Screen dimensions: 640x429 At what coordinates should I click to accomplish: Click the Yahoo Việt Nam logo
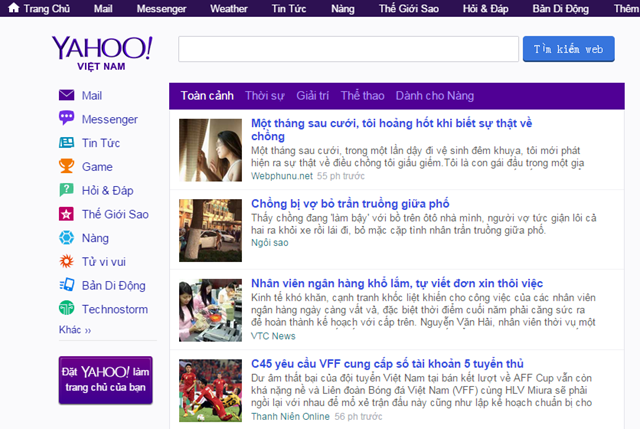click(102, 53)
